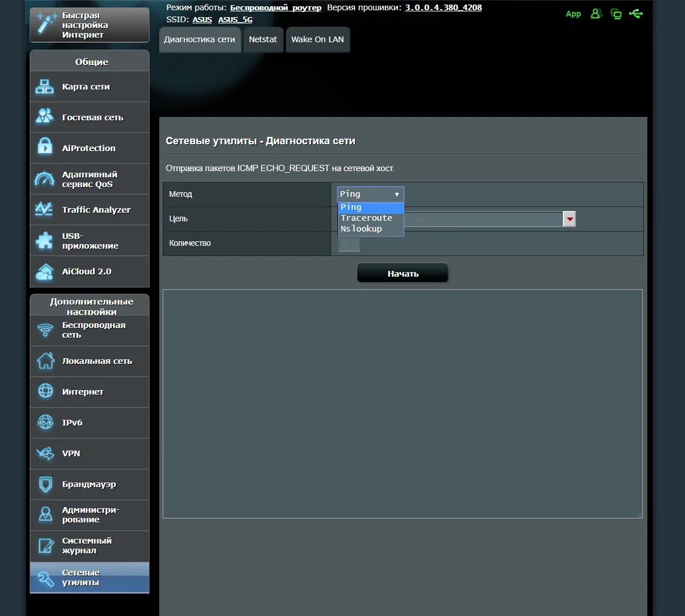This screenshot has height=616, width=685.
Task: Open Карта сети menu item
Action: pyautogui.click(x=90, y=87)
